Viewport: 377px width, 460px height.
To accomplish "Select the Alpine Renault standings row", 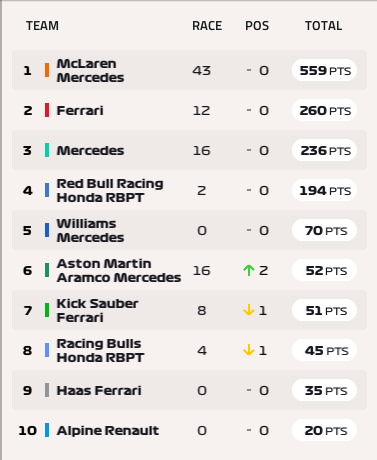I will click(x=189, y=430).
